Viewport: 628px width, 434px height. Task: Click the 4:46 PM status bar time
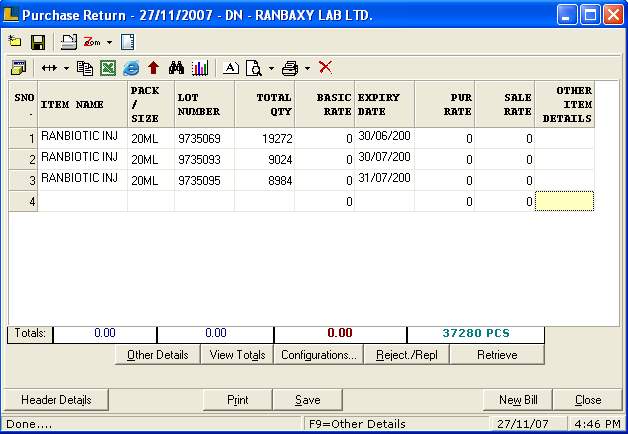click(x=597, y=424)
